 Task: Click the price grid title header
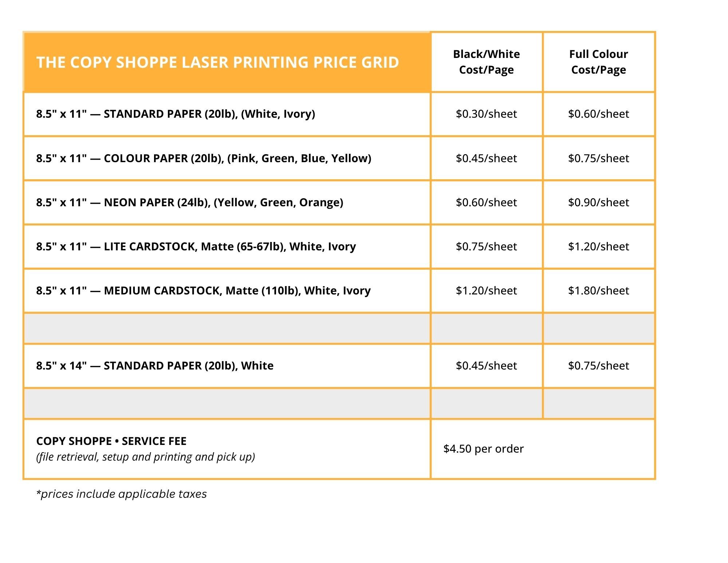point(217,62)
